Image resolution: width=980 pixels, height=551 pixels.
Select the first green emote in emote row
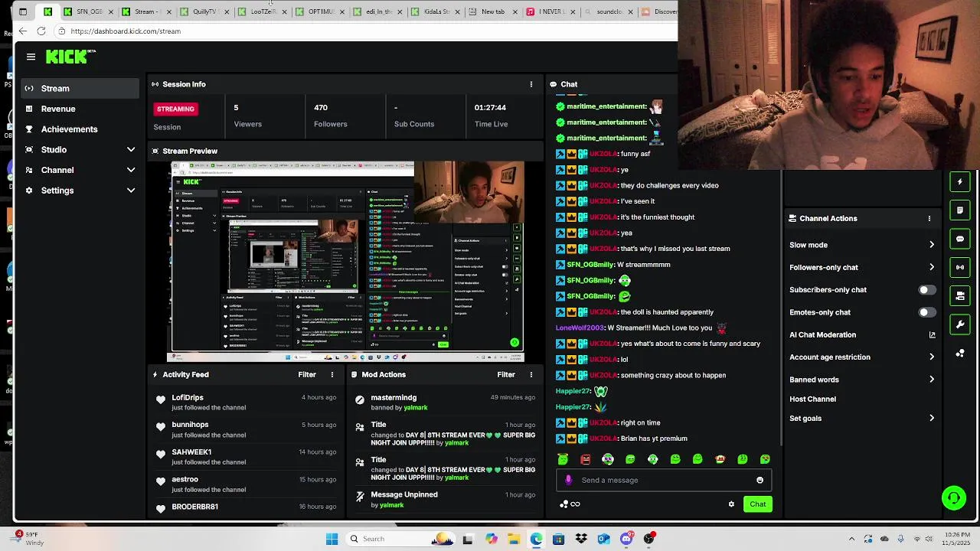pyautogui.click(x=563, y=460)
